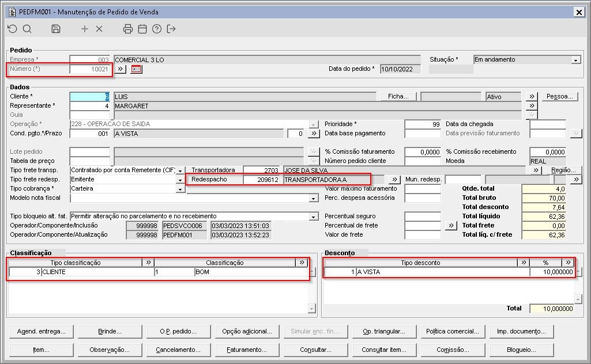Click the Bloqueio... button
Image resolution: width=591 pixels, height=364 pixels.
tap(521, 350)
